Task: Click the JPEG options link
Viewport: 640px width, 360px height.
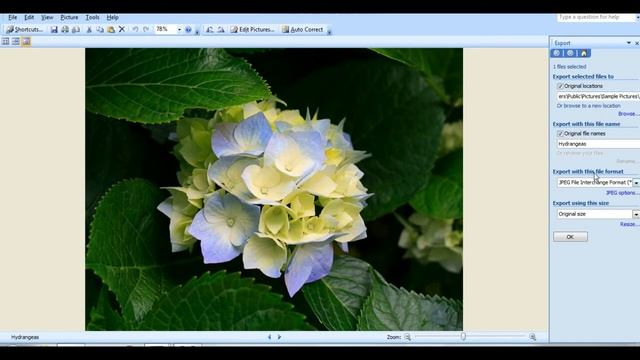Action: click(622, 193)
